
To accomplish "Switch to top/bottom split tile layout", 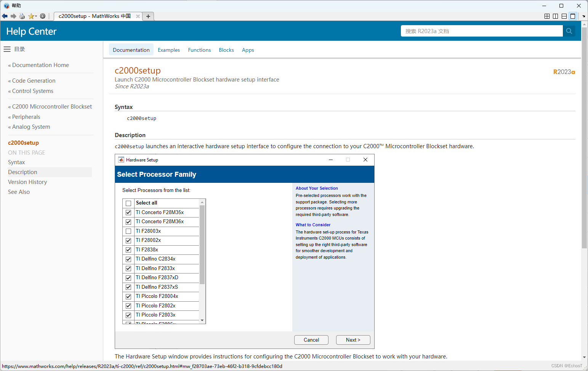I will [564, 16].
